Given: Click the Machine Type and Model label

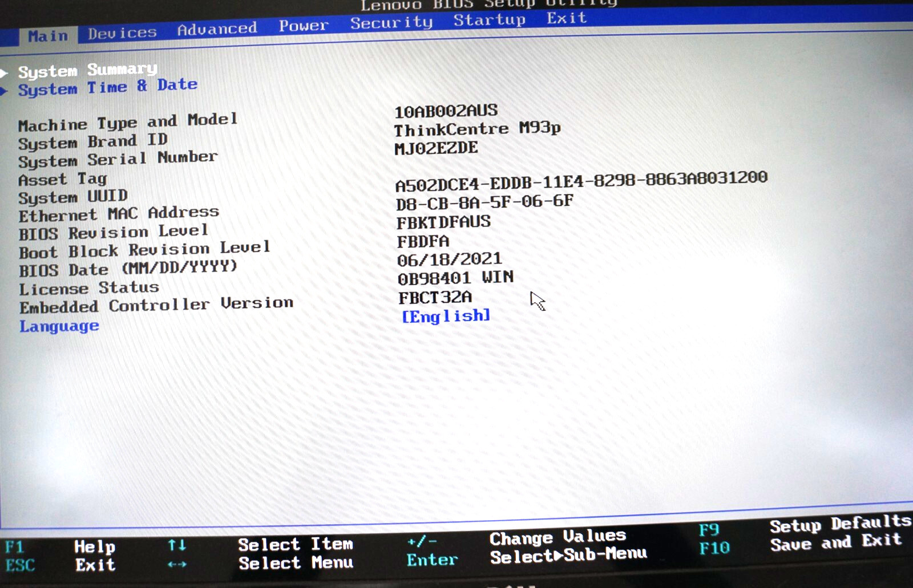Looking at the screenshot, I should point(128,122).
